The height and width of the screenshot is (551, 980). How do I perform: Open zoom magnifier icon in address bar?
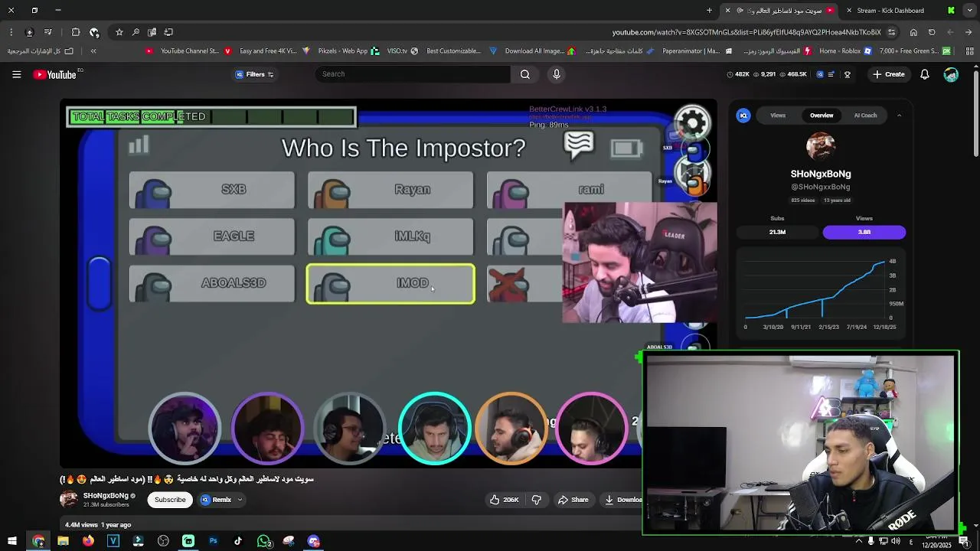click(136, 32)
